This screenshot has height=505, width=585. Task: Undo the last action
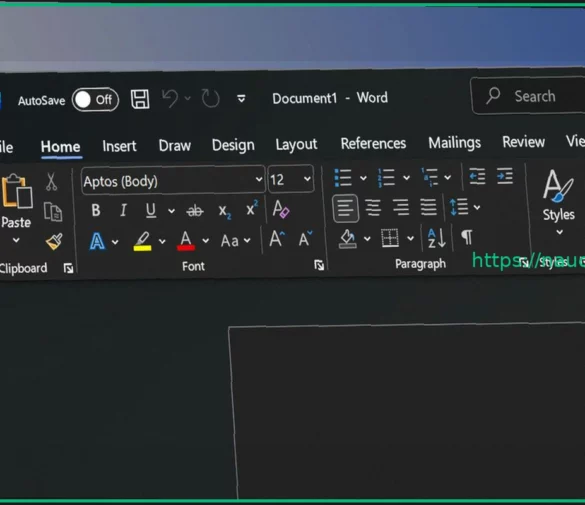(170, 98)
